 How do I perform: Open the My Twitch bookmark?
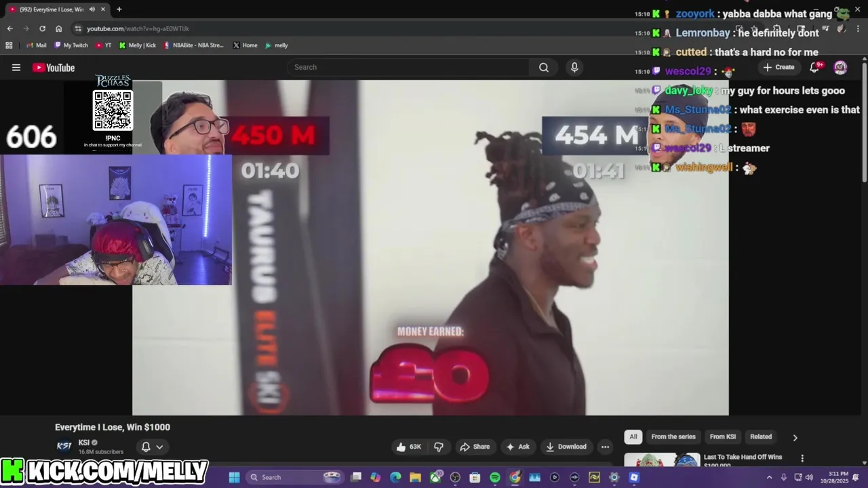pyautogui.click(x=71, y=45)
